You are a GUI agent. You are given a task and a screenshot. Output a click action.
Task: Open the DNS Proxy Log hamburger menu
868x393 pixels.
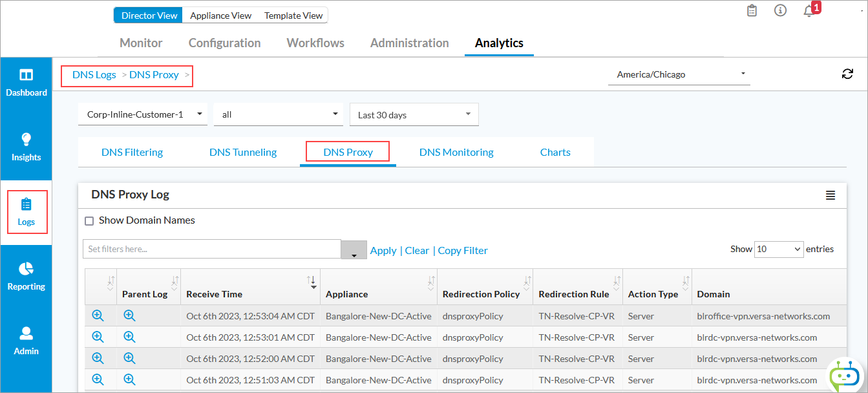tap(831, 195)
